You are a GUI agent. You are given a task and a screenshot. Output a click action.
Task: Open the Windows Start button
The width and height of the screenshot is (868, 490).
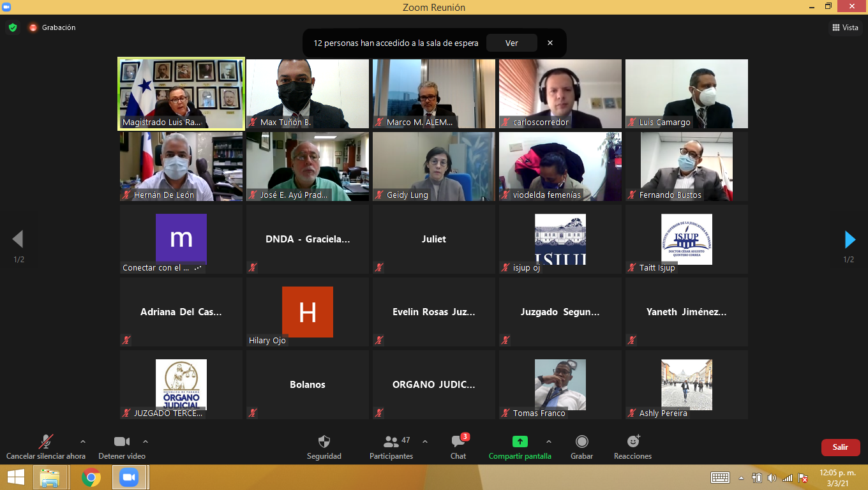(x=16, y=477)
